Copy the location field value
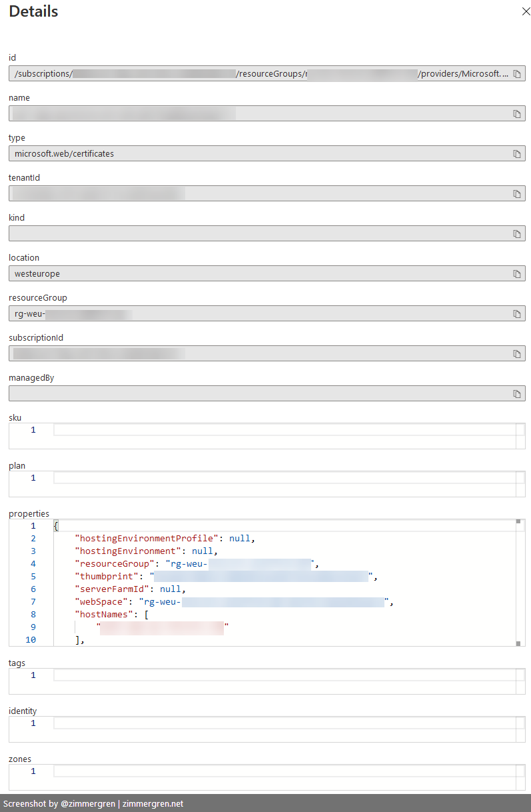The width and height of the screenshot is (531, 812). click(516, 274)
